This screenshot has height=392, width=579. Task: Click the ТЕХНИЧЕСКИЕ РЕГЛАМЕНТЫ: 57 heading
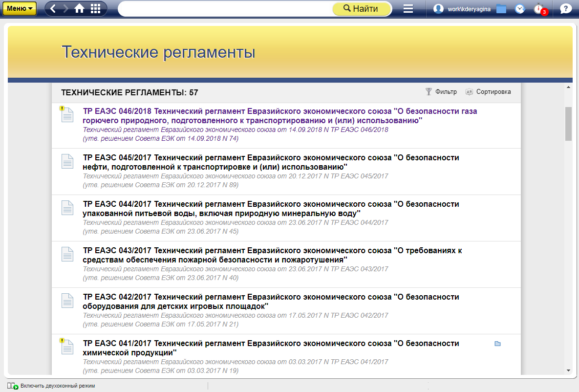[129, 93]
